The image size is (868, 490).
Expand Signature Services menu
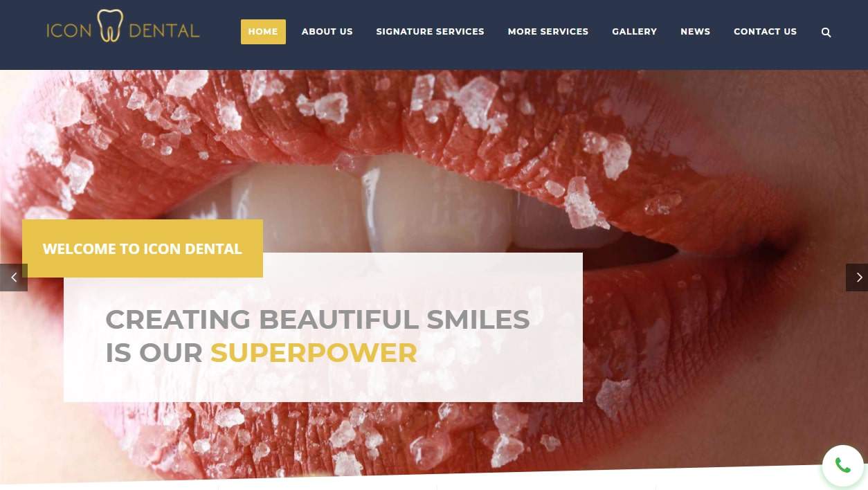(x=430, y=32)
